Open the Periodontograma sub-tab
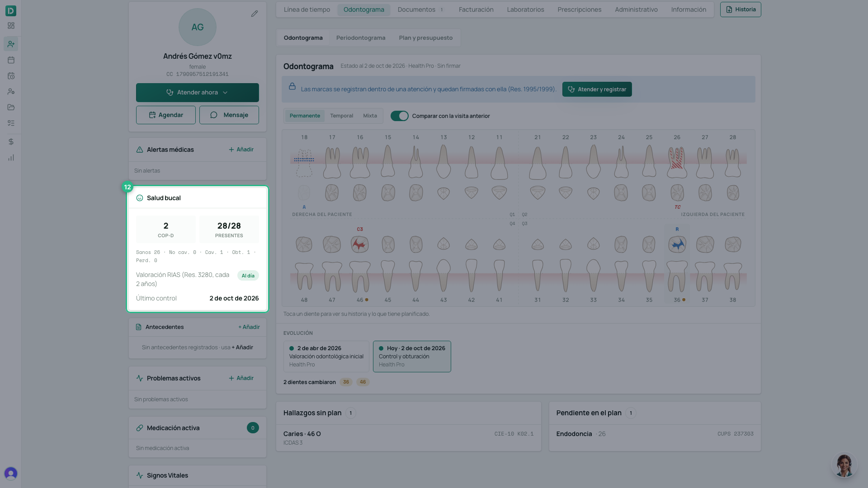868x488 pixels. point(361,38)
